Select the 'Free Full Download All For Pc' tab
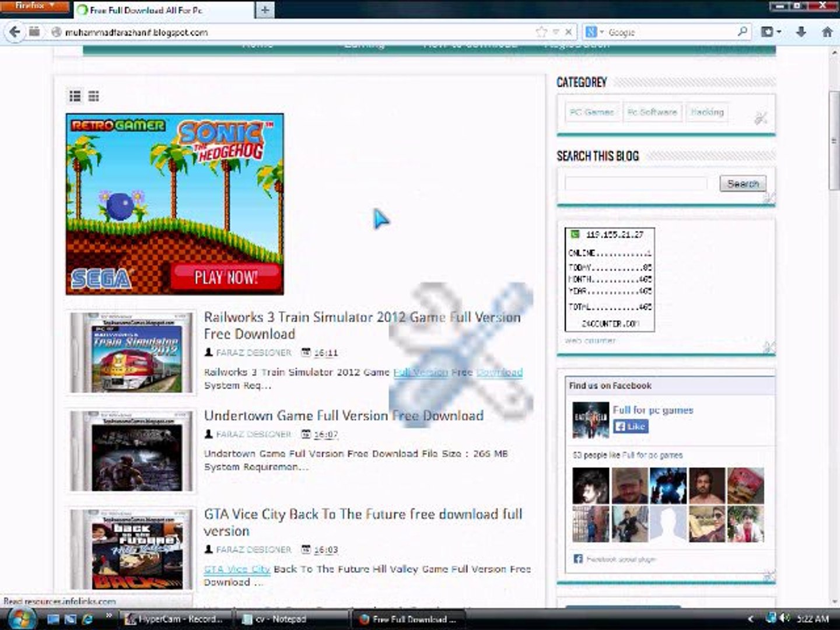The image size is (840, 630). point(165,10)
